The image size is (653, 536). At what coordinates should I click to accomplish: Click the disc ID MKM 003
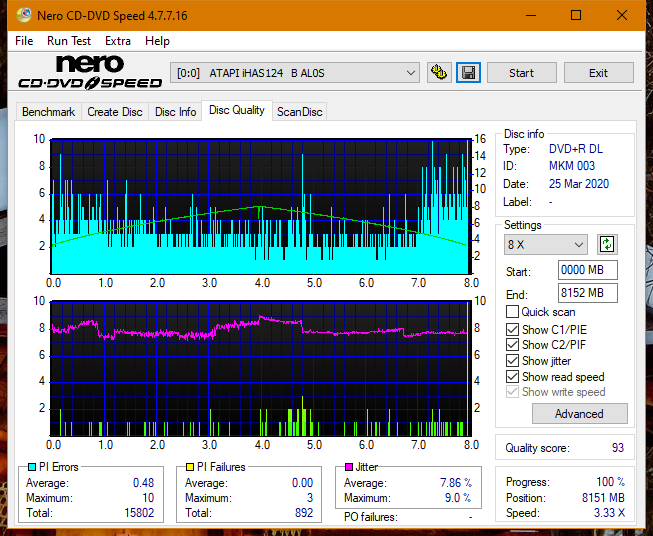point(572,166)
